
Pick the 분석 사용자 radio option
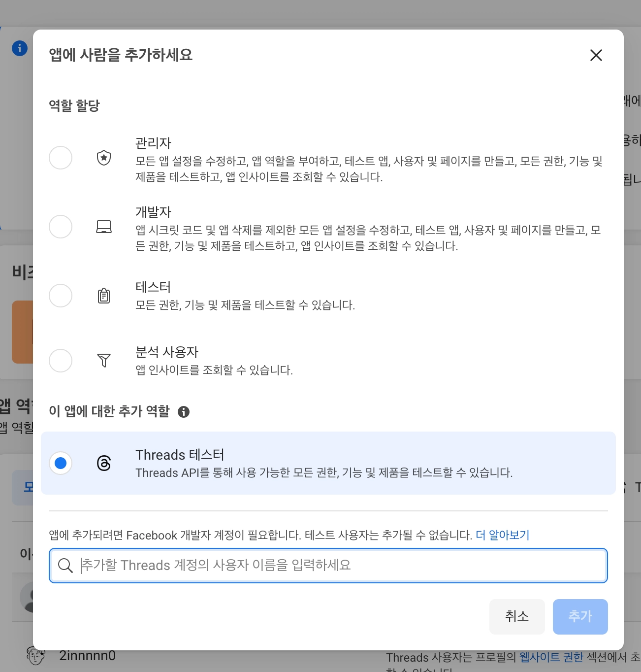point(61,361)
